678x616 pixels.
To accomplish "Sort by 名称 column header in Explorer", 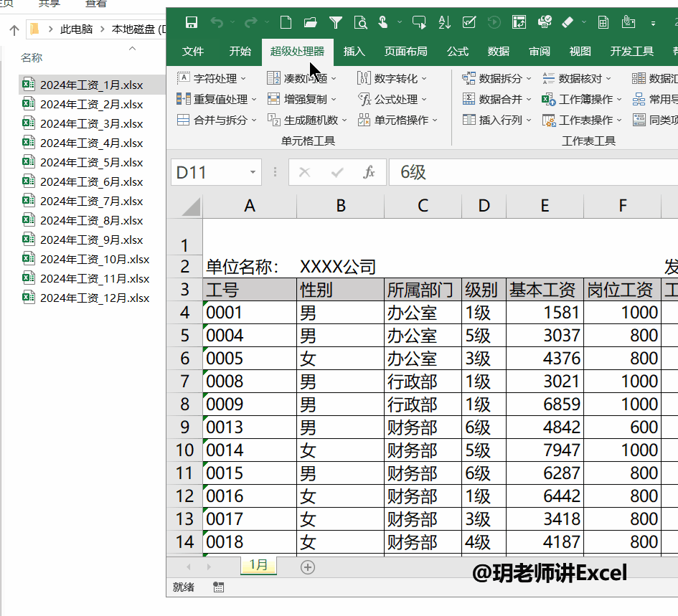I will click(32, 57).
